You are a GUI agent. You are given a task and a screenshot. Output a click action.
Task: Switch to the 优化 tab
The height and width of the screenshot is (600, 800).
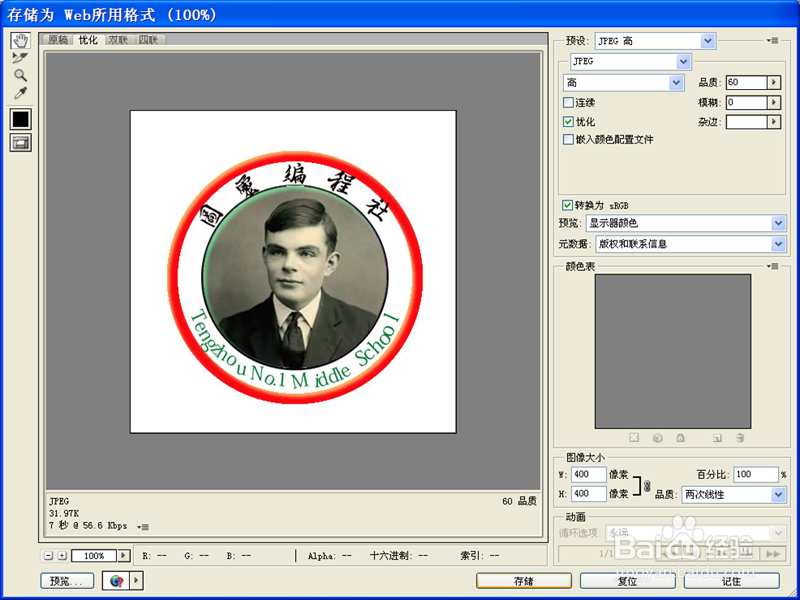pyautogui.click(x=88, y=40)
